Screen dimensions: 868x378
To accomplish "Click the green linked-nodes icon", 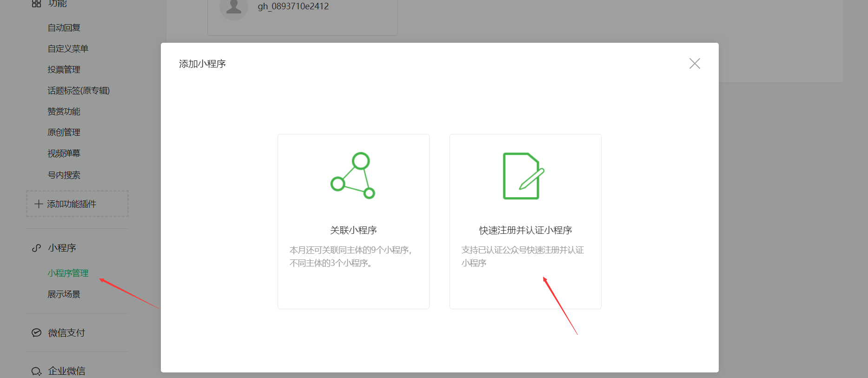I will point(353,175).
